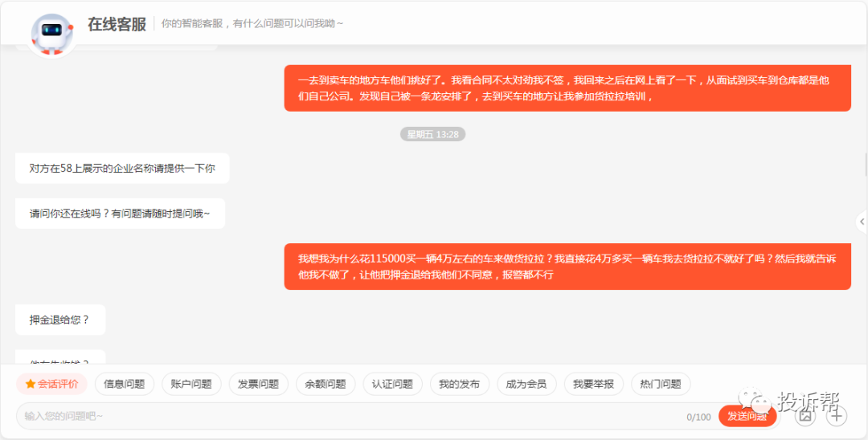Image resolution: width=868 pixels, height=440 pixels.
Task: Expand the side panel collapse arrow
Action: [862, 222]
